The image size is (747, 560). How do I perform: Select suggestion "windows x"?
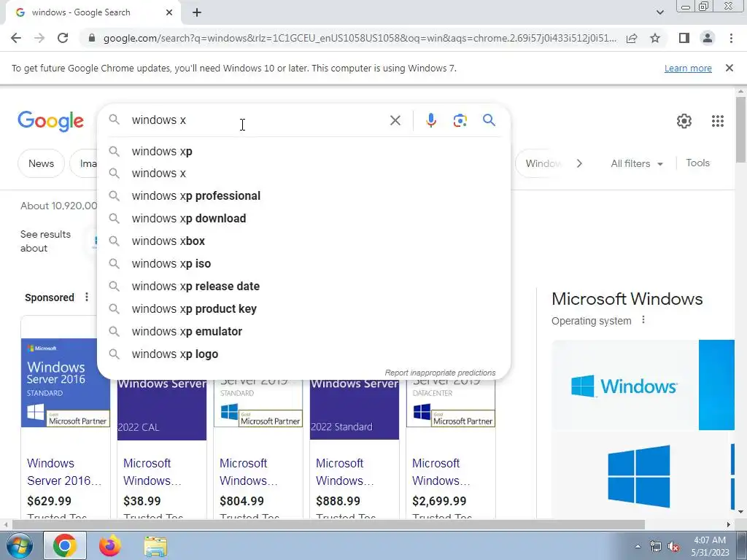(x=303, y=174)
